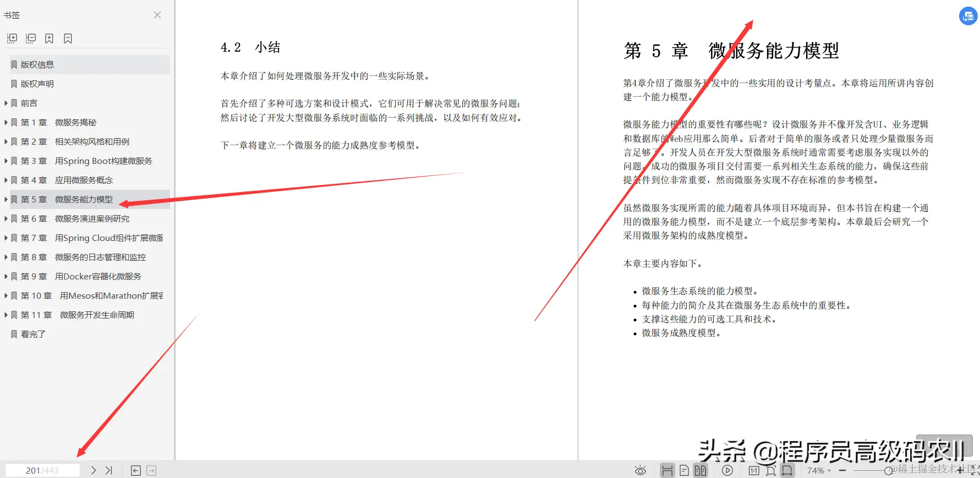Image resolution: width=980 pixels, height=478 pixels.
Task: Open the 版权声明 bookmark
Action: pyautogui.click(x=37, y=84)
